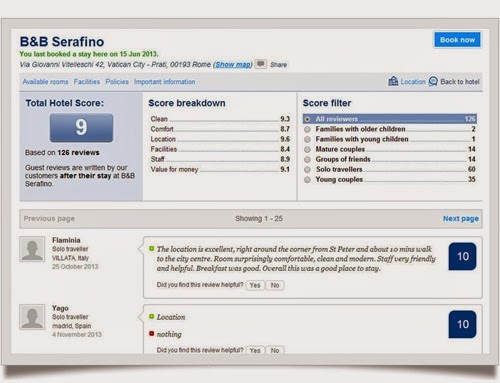Viewport: 500px width, 383px height.
Task: Select Young couples filter
Action: pos(389,179)
